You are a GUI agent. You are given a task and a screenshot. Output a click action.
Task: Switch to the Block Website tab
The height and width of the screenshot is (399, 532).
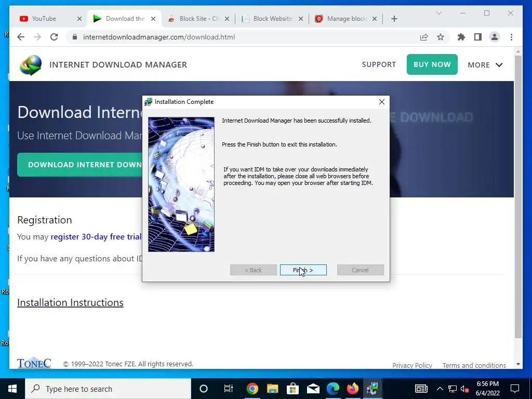[272, 19]
